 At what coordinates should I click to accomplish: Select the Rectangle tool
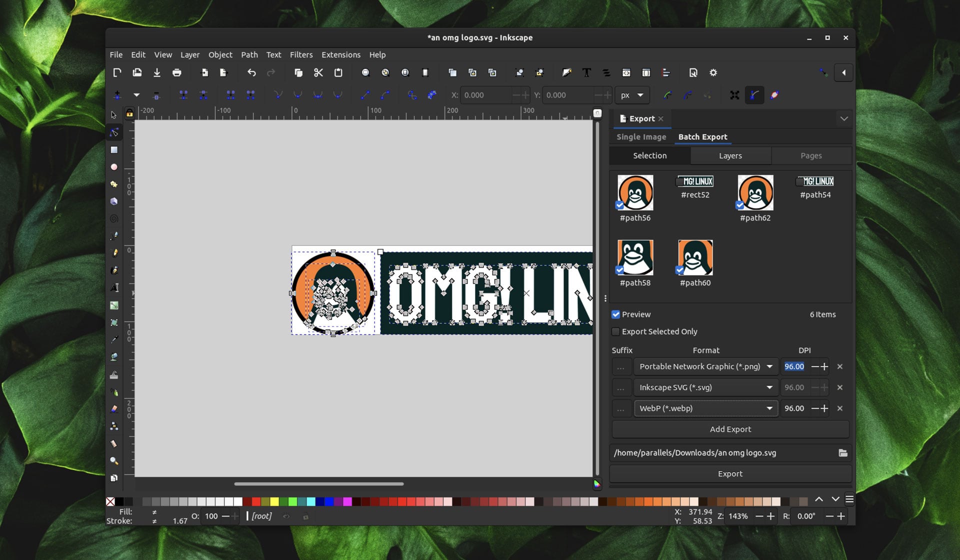tap(114, 150)
